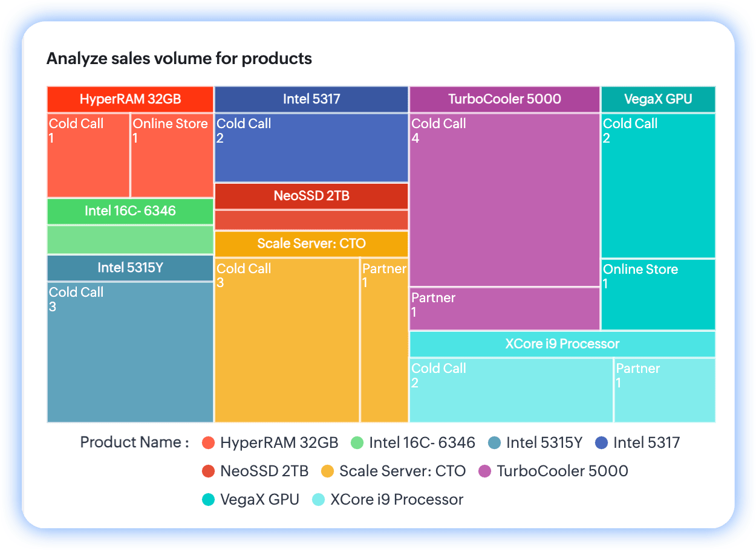Click Scale Server: CTO Cold Call 3 tile

coord(287,340)
